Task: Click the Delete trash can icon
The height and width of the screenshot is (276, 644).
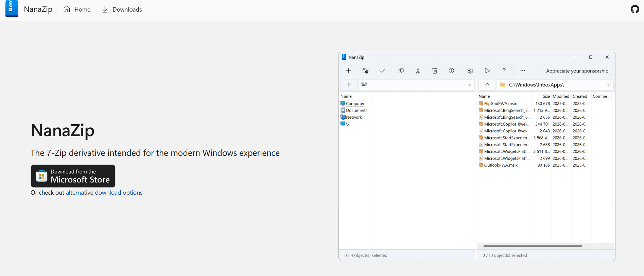Action: point(435,71)
